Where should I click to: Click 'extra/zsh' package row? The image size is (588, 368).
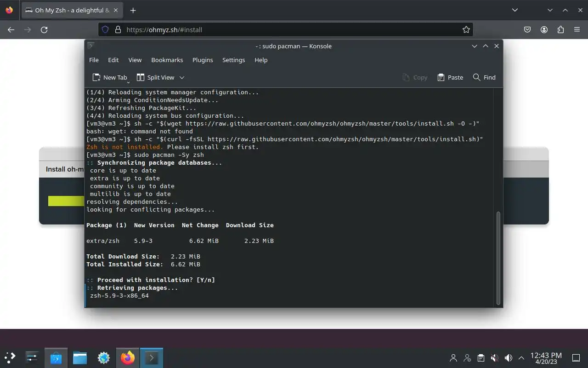[180, 241]
